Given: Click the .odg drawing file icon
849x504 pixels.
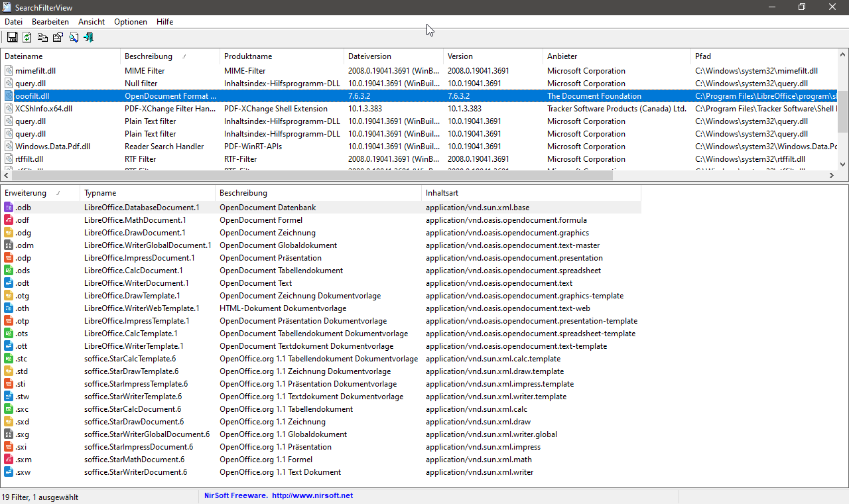Looking at the screenshot, I should click(x=9, y=233).
